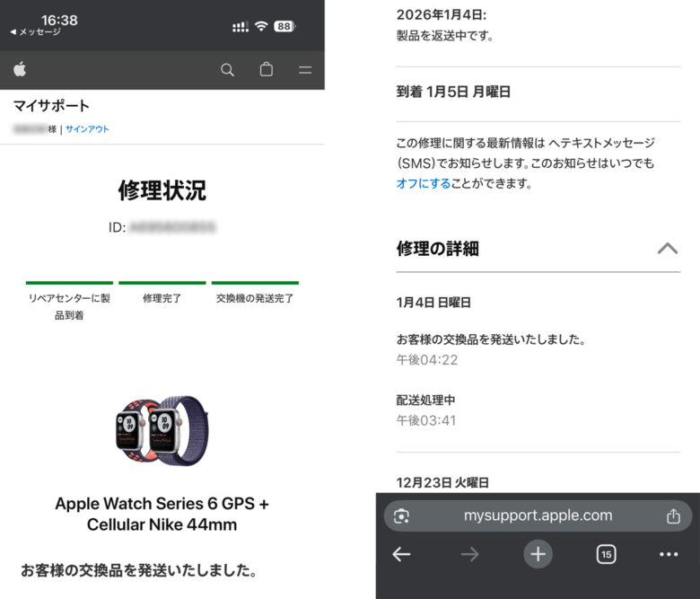
Task: Go back with the browser back arrow
Action: [401, 554]
